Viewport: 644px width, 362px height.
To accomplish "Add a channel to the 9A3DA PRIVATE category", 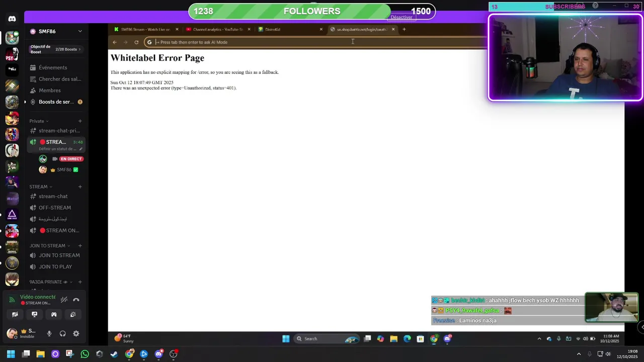I will pos(80,282).
